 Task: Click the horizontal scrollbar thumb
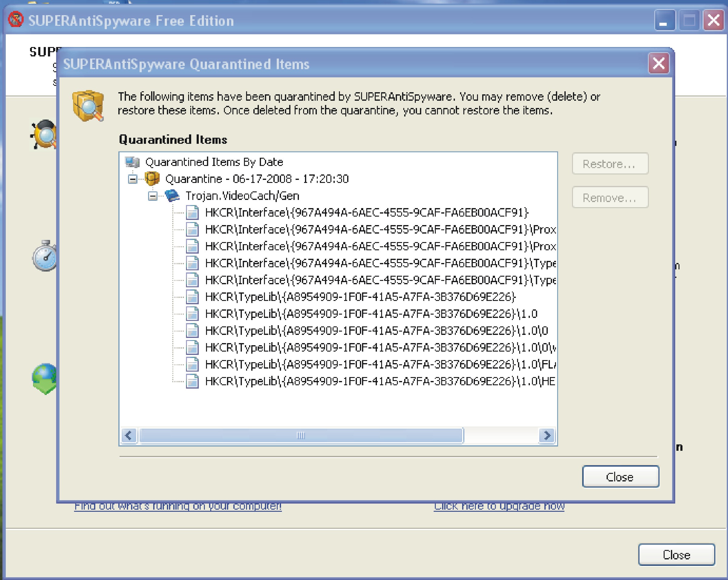click(x=300, y=436)
